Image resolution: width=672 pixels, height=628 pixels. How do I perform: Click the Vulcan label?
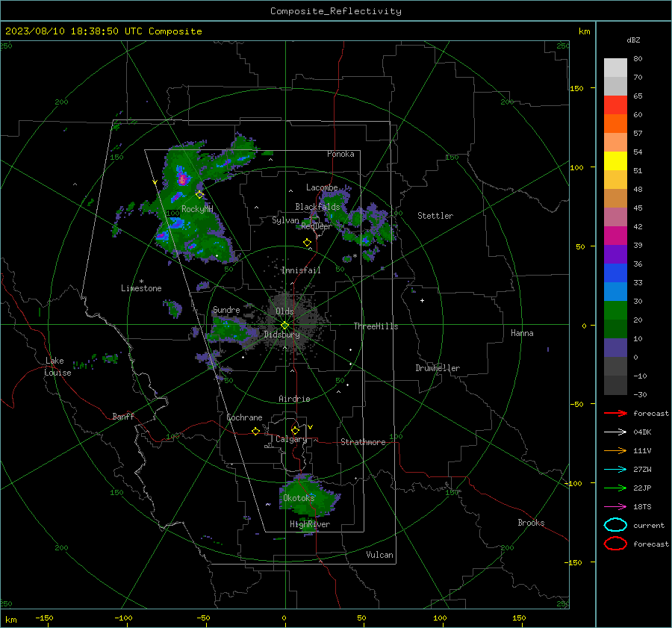379,555
